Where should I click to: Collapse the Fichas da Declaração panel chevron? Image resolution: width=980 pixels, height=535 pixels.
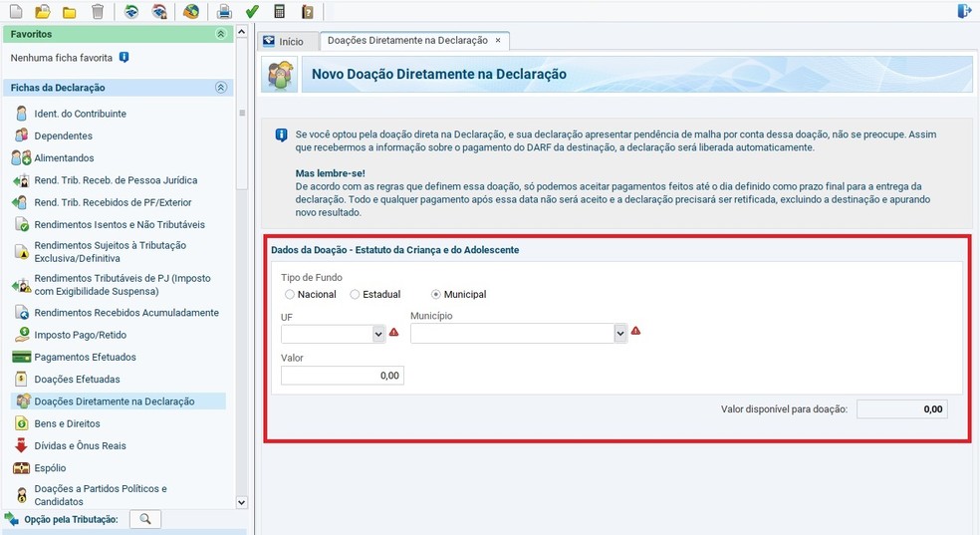(x=221, y=88)
